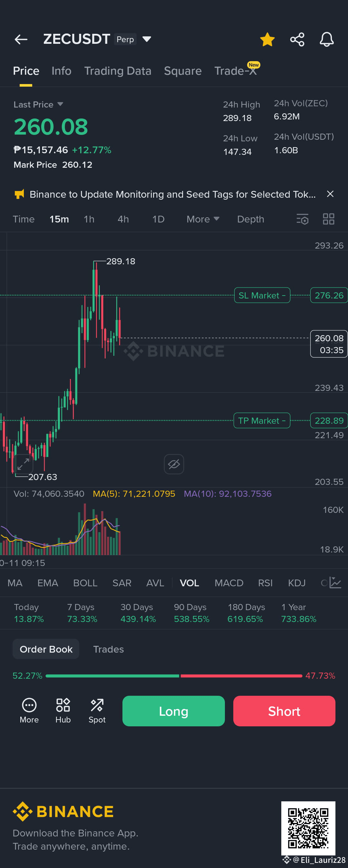Select the Today 13.87% performance

pos(29,613)
